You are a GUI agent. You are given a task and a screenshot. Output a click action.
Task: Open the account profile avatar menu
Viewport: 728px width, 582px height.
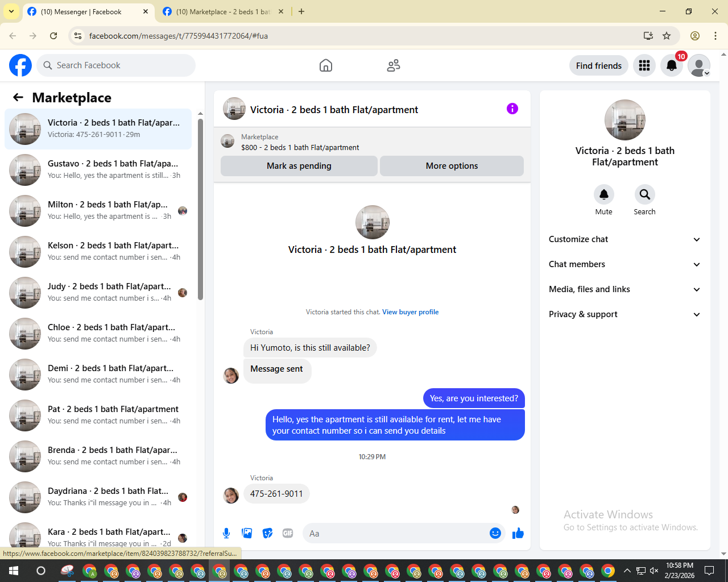click(699, 65)
